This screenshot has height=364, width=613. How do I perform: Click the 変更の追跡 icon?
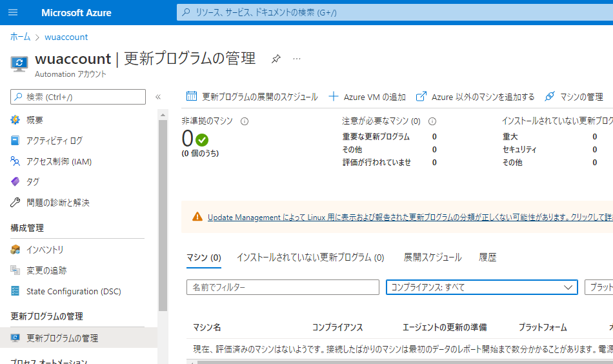click(15, 270)
